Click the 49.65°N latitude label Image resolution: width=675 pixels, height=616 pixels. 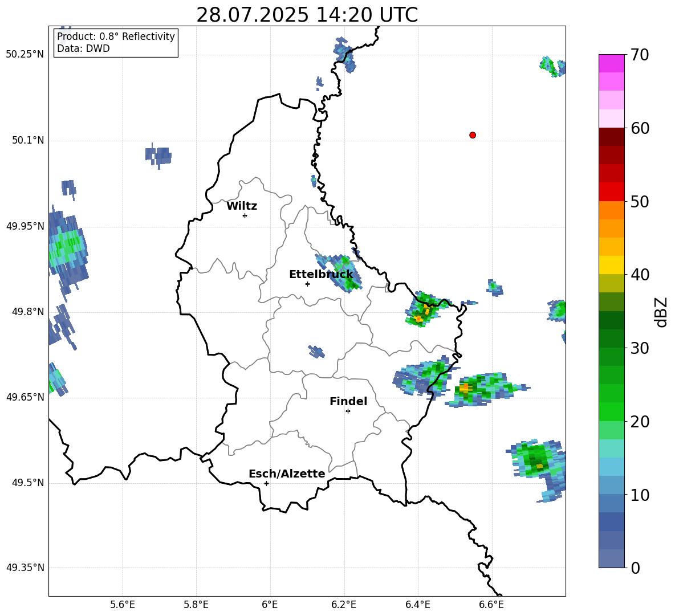(x=25, y=397)
